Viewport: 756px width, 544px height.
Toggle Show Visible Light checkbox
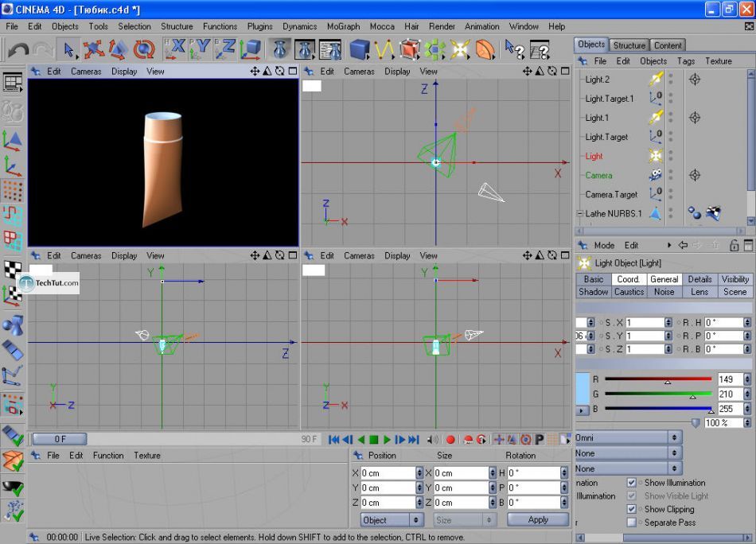tap(631, 495)
